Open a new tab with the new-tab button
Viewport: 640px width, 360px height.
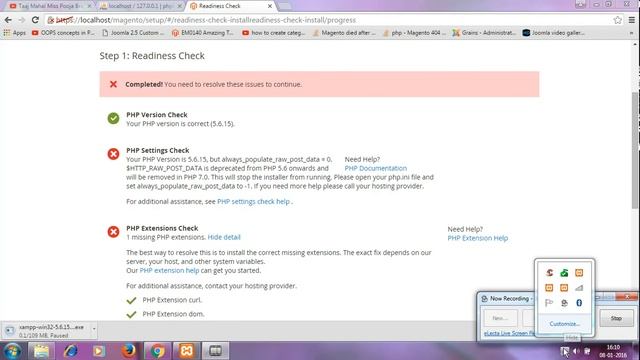click(284, 6)
